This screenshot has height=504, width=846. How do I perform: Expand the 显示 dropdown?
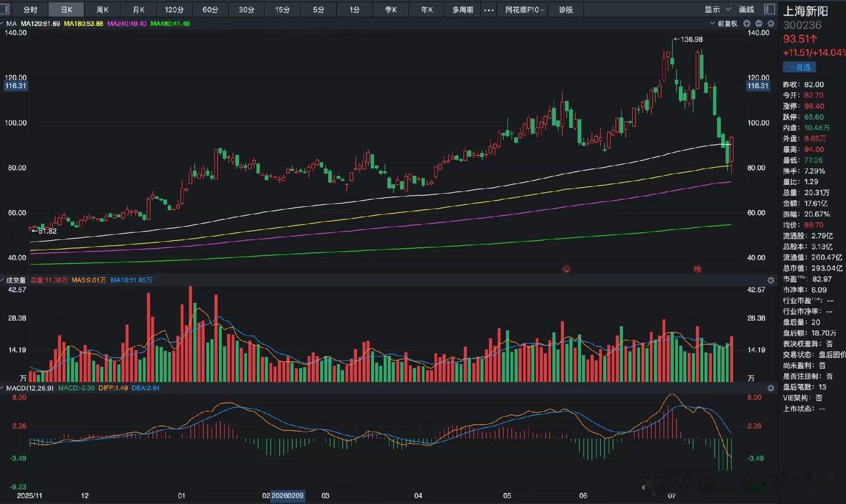[x=718, y=9]
